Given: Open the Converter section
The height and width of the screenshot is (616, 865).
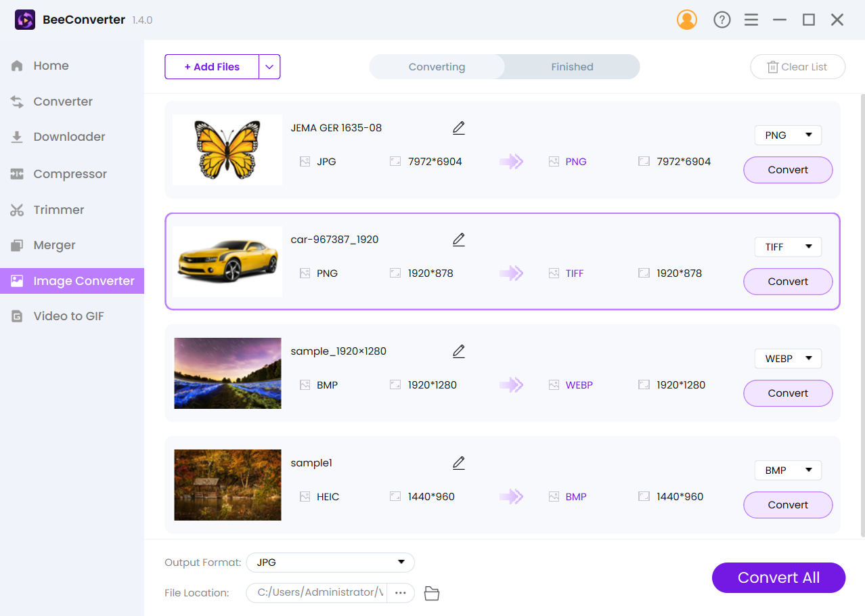Looking at the screenshot, I should tap(72, 102).
